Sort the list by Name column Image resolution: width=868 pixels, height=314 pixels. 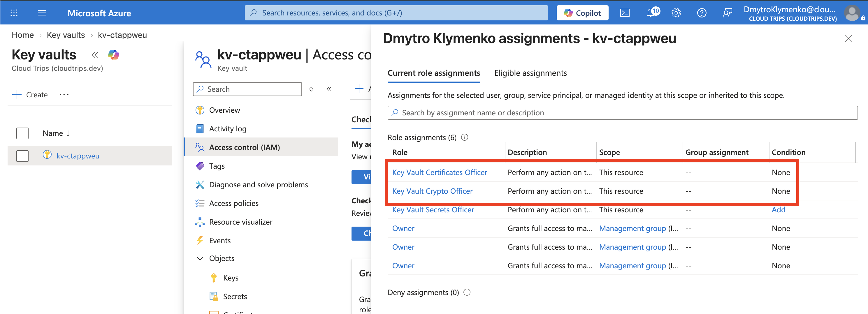pos(56,133)
